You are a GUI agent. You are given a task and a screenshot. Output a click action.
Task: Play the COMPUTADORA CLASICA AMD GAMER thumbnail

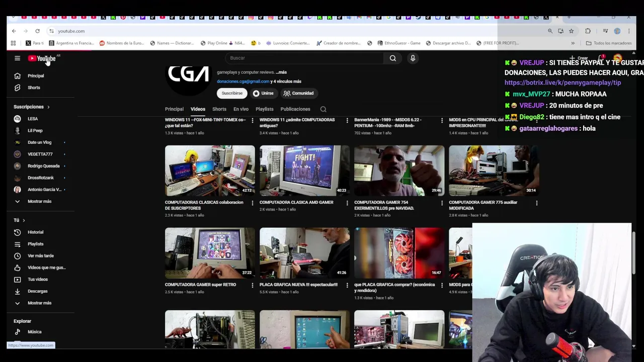tap(304, 170)
